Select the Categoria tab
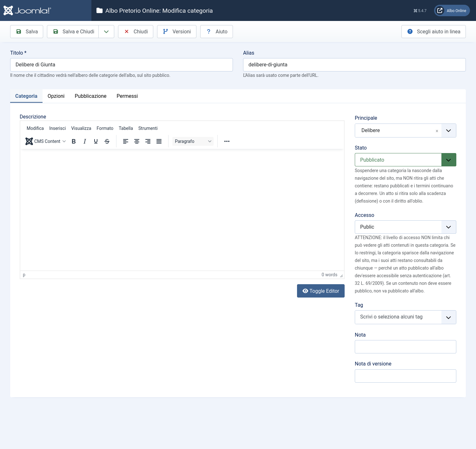 (26, 96)
